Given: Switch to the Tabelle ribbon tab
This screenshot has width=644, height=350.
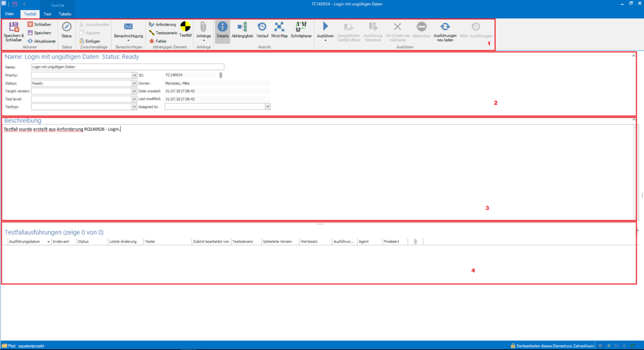Looking at the screenshot, I should click(65, 14).
